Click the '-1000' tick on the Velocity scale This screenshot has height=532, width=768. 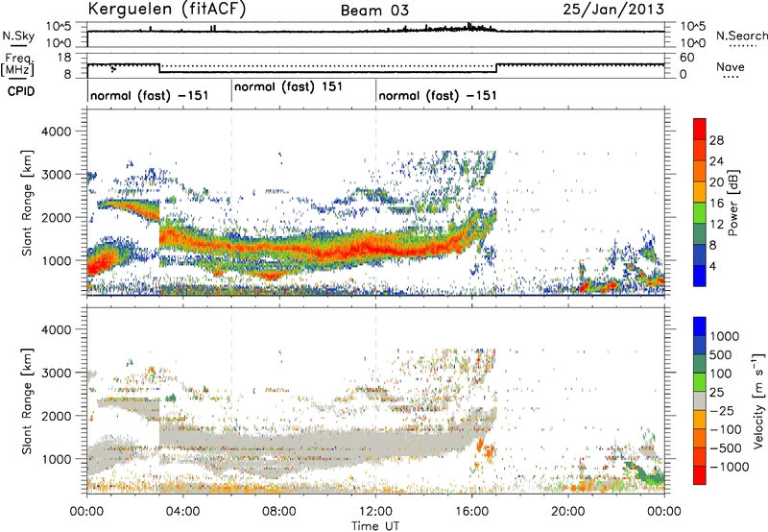729,467
